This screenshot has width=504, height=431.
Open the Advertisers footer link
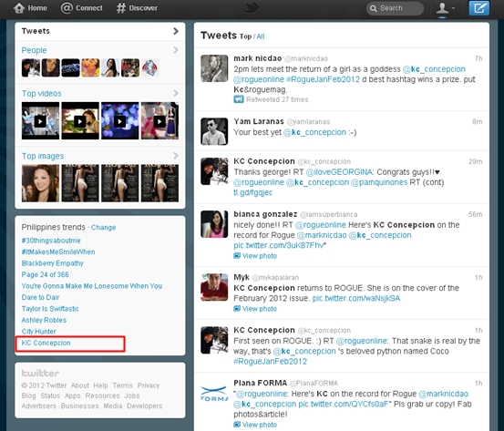tap(38, 405)
